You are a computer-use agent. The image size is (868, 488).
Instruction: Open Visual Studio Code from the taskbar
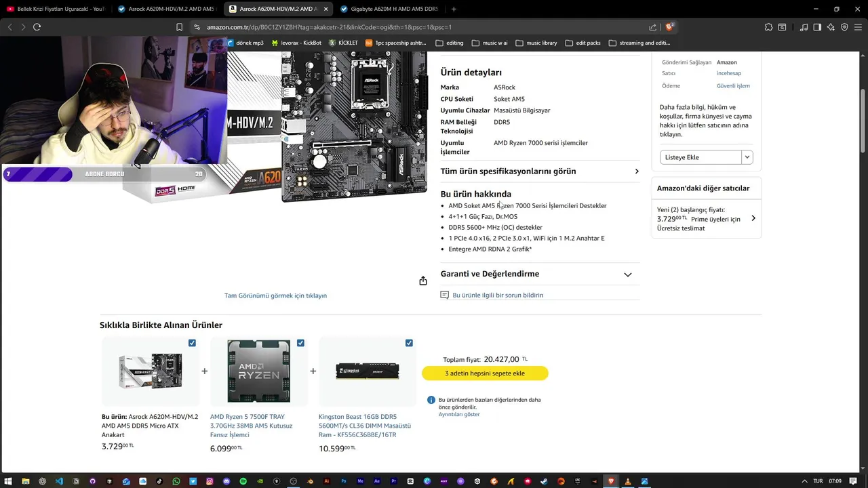59,481
